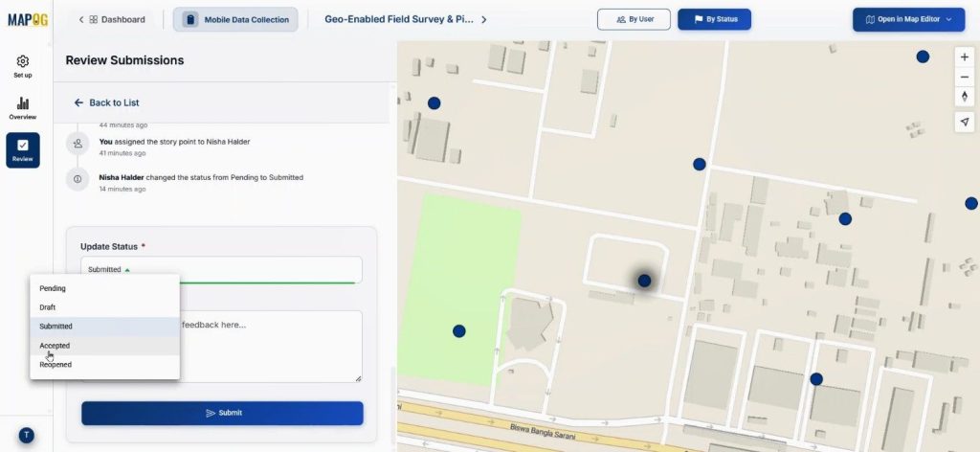Click the Mobile Data Collection tab

coord(235,19)
